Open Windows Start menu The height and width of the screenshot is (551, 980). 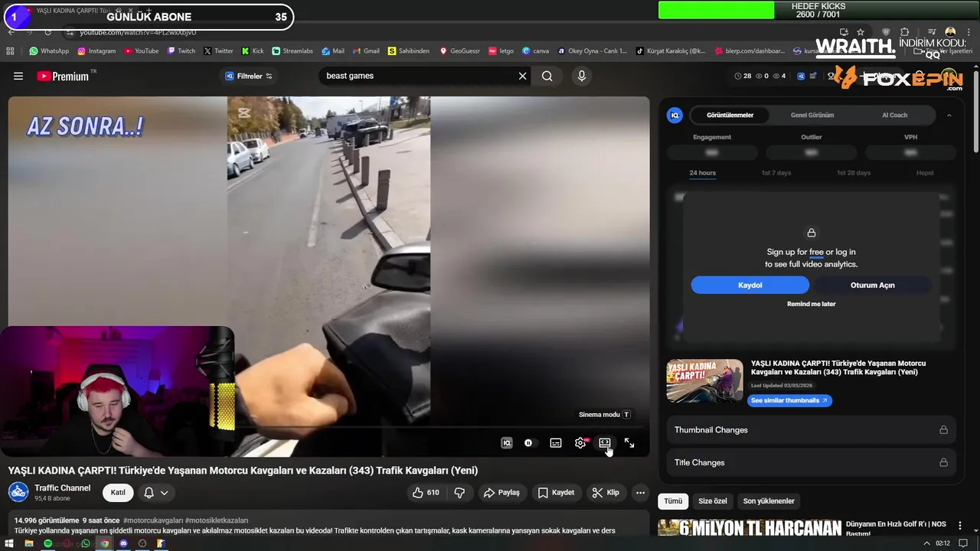click(x=10, y=543)
